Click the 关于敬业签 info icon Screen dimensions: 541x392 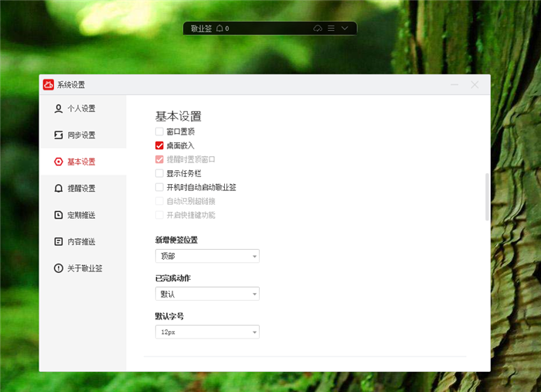coord(58,268)
